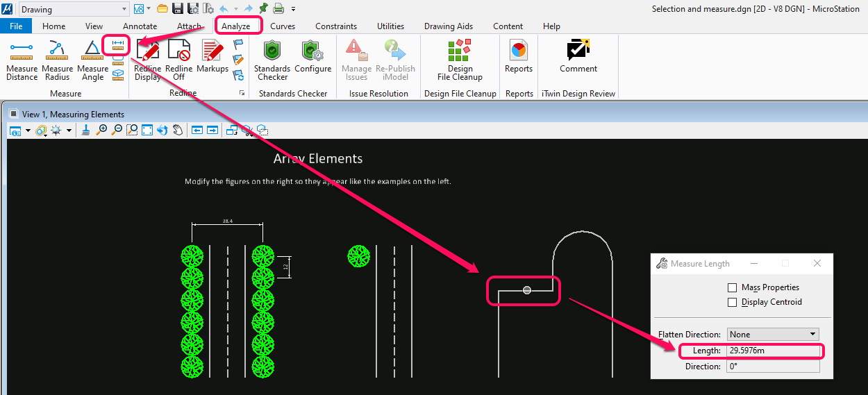Expand the View Attributes dropdown arrow
The height and width of the screenshot is (395, 868).
pyautogui.click(x=28, y=131)
